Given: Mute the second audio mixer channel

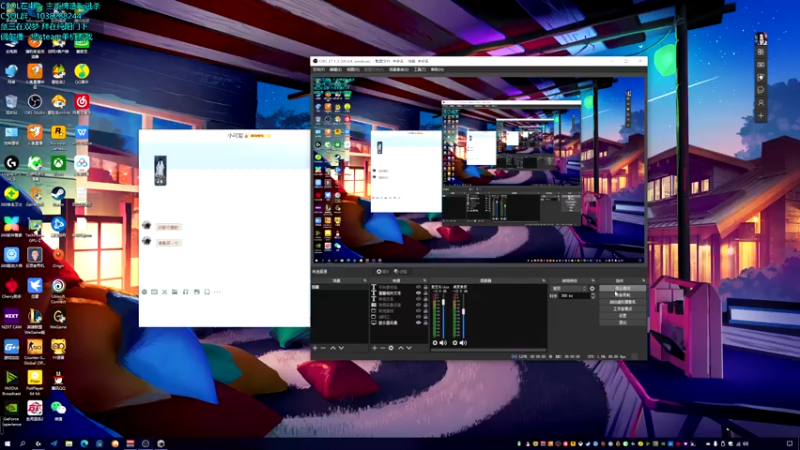Looking at the screenshot, I should click(x=463, y=343).
